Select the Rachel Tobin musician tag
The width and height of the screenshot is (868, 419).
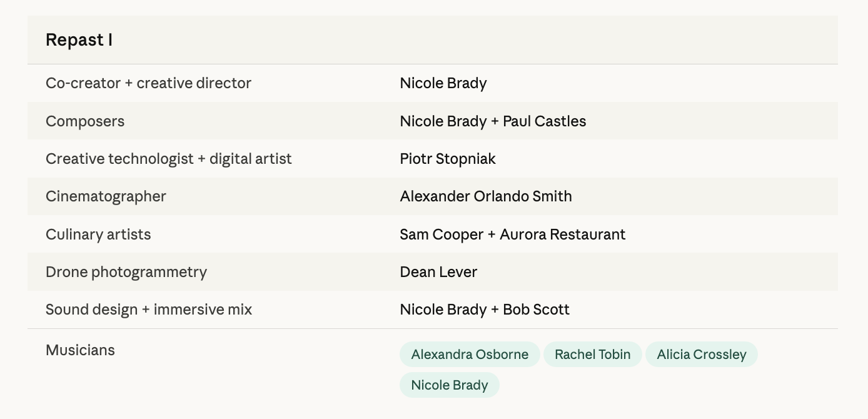click(x=592, y=355)
